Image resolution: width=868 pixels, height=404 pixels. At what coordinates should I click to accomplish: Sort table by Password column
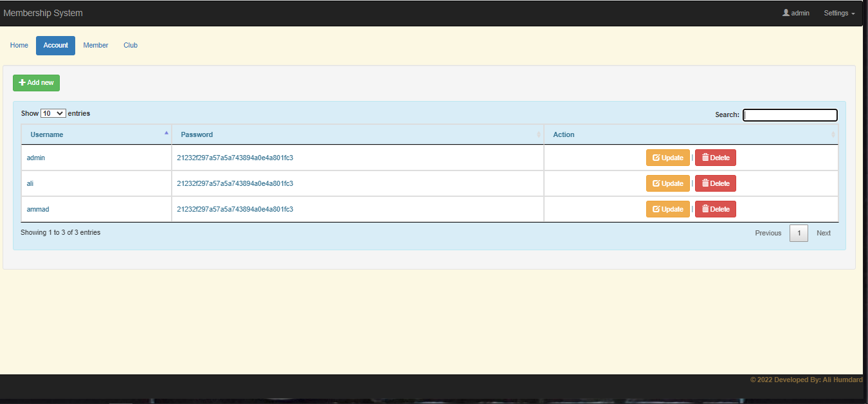(357, 134)
